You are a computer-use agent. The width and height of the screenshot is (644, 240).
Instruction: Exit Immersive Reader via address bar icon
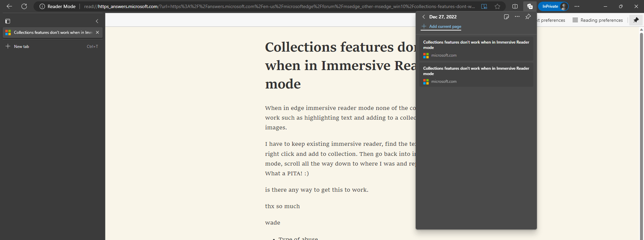tap(484, 6)
